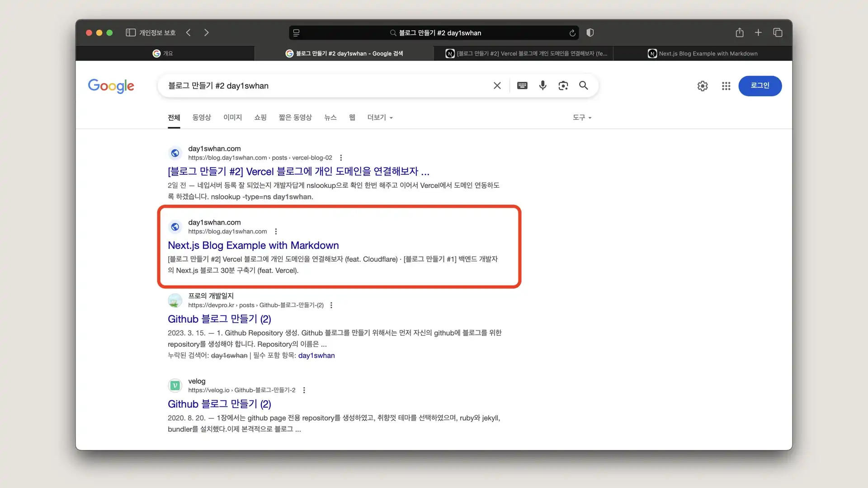Click the 프로의 개발일지 favicon
The height and width of the screenshot is (488, 868).
[x=175, y=300]
